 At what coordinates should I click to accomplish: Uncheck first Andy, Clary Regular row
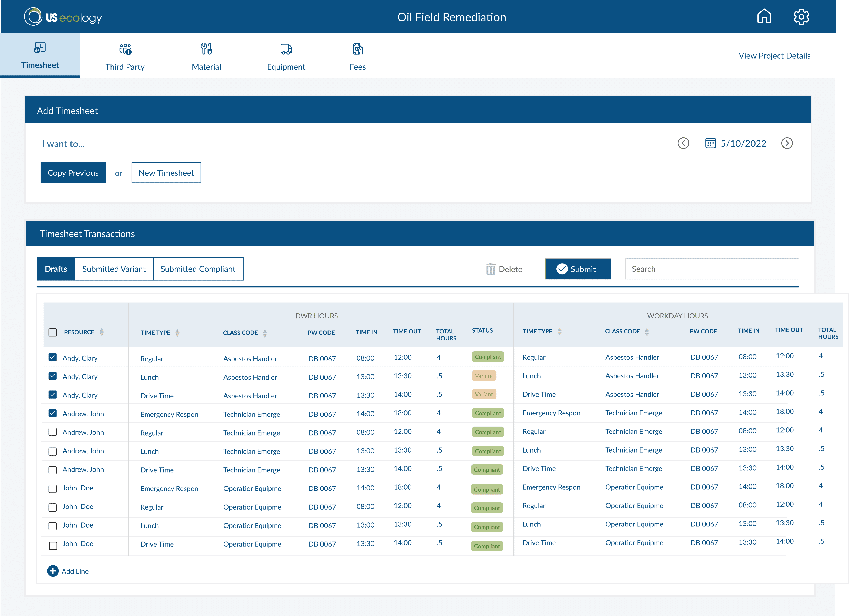click(53, 357)
